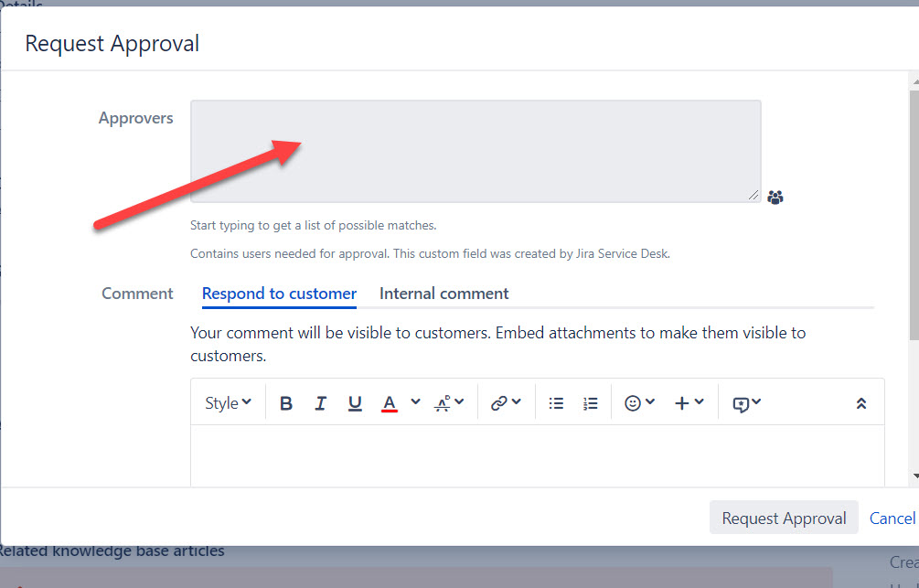Screen dimensions: 919x588
Task: Click the dialog's vertical scrollbar thumb
Action: (x=914, y=214)
